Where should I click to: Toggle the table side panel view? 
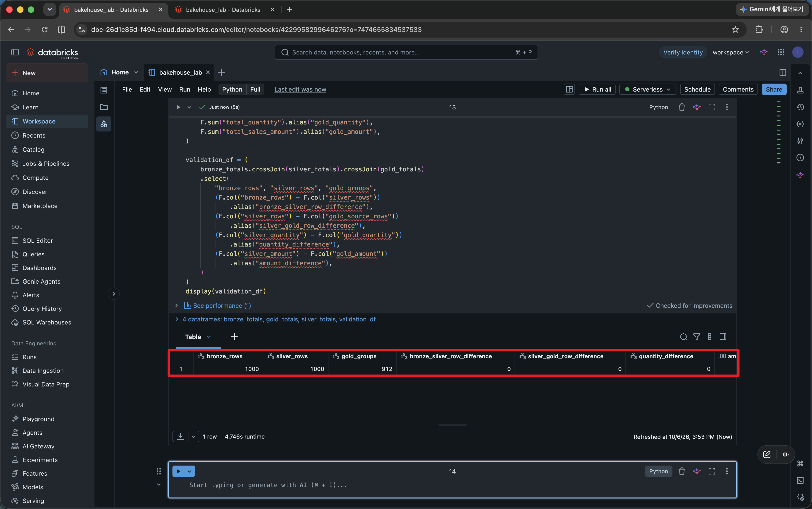pos(723,337)
